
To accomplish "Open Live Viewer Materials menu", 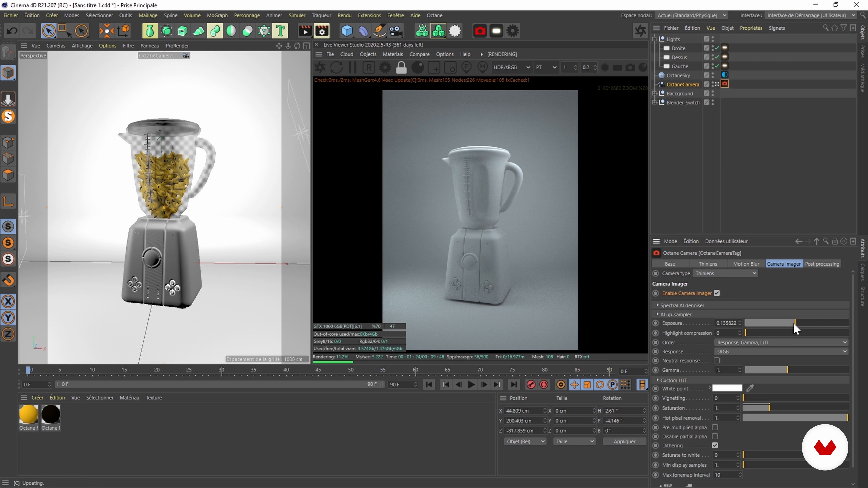I will [x=393, y=54].
